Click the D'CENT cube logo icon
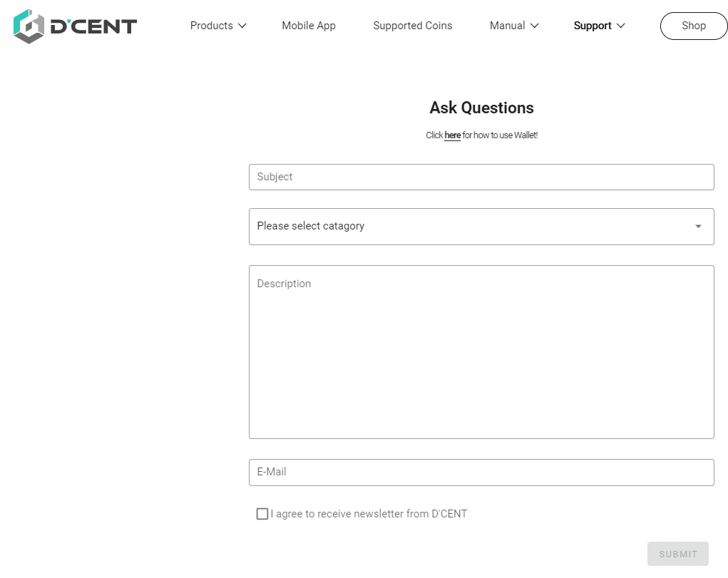The width and height of the screenshot is (728, 578). (x=29, y=26)
